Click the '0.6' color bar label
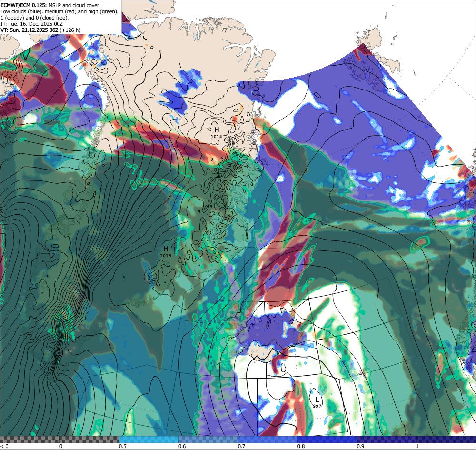This screenshot has height=450, width=476. tap(182, 446)
